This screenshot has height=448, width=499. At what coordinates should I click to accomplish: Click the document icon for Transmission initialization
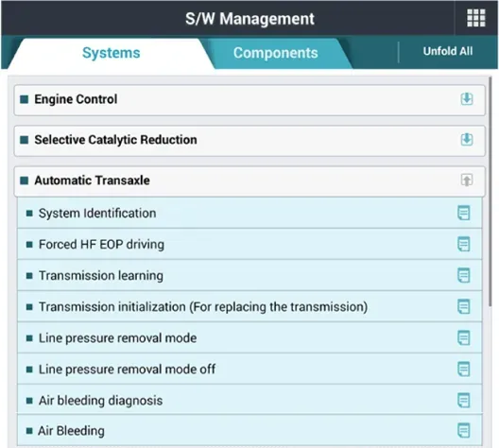click(464, 306)
